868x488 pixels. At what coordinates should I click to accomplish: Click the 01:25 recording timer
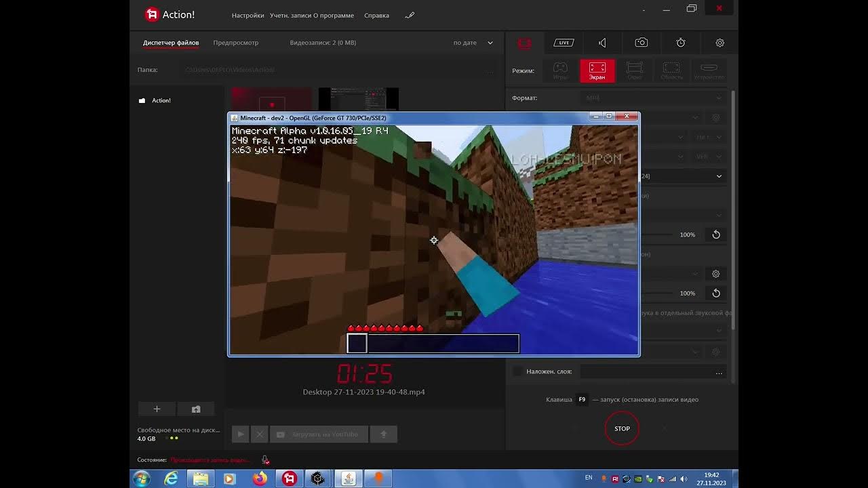pos(365,373)
